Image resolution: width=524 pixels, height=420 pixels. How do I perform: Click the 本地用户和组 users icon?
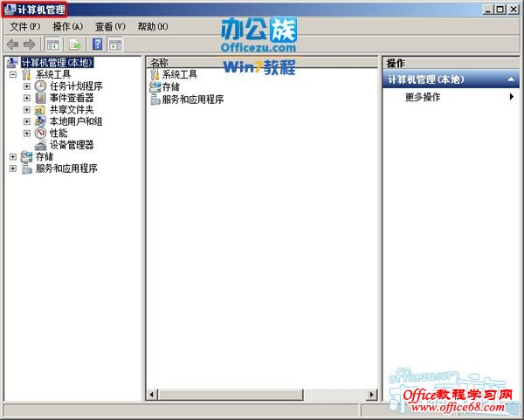point(40,121)
